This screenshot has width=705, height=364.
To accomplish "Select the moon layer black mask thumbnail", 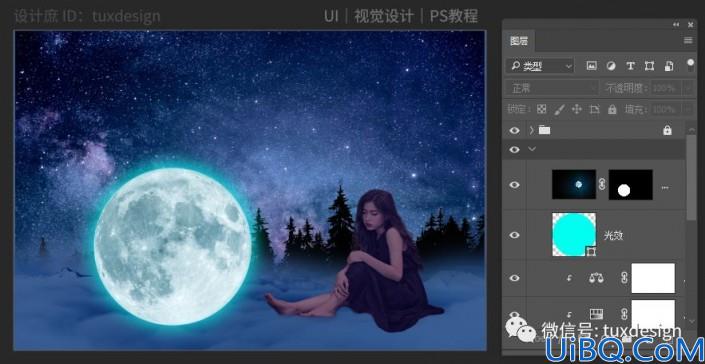I will click(630, 184).
